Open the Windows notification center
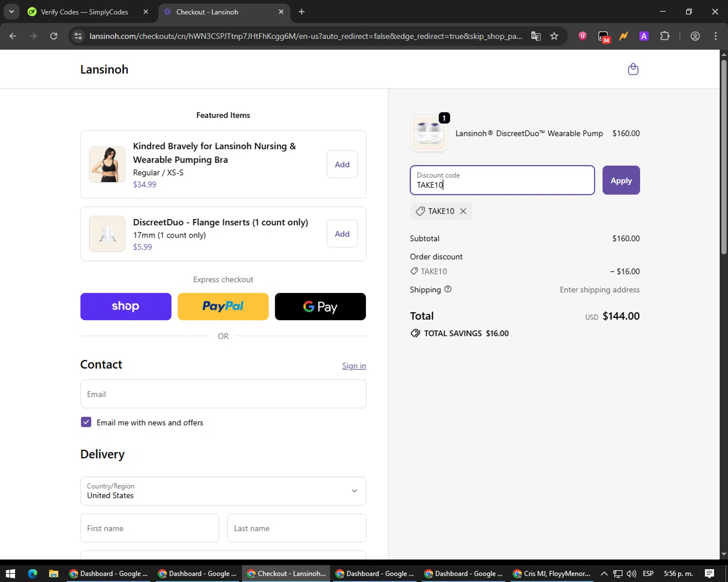 point(710,574)
